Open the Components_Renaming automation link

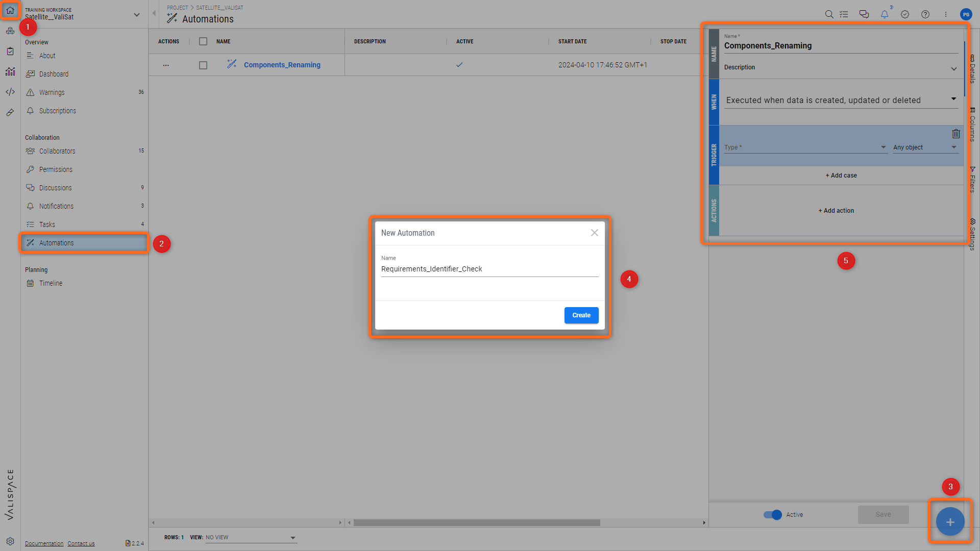[282, 65]
